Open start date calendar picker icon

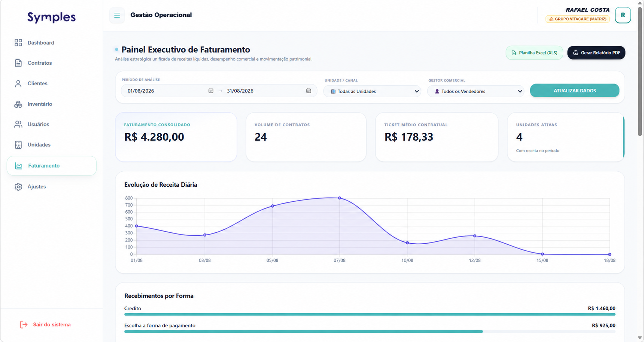[x=211, y=91]
